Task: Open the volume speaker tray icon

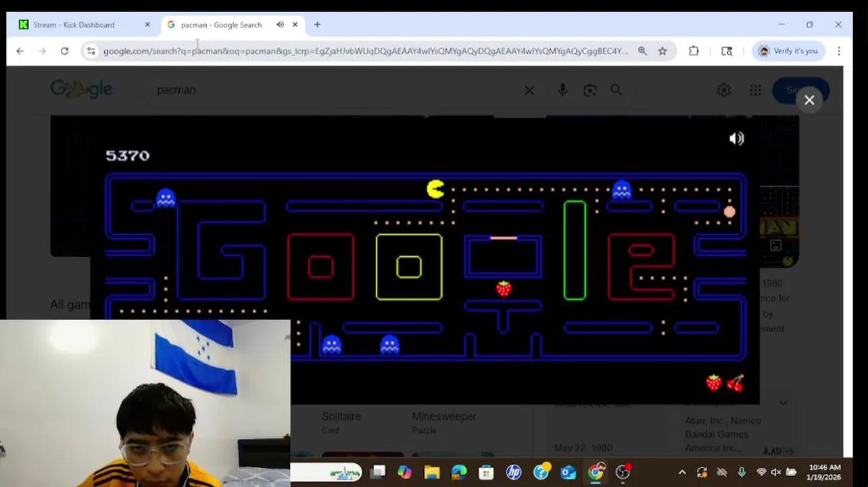Action: pos(776,472)
